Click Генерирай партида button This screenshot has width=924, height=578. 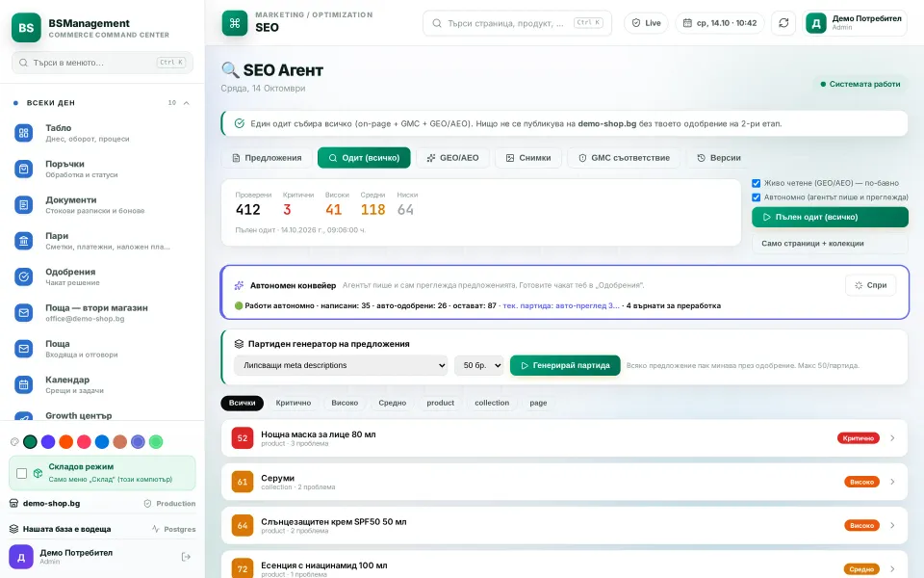(x=565, y=366)
